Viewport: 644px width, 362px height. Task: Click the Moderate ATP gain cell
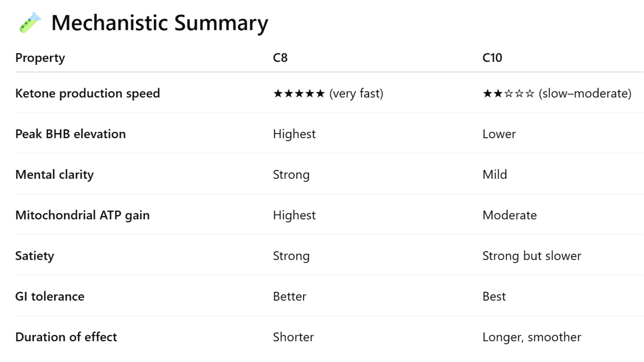(x=509, y=215)
